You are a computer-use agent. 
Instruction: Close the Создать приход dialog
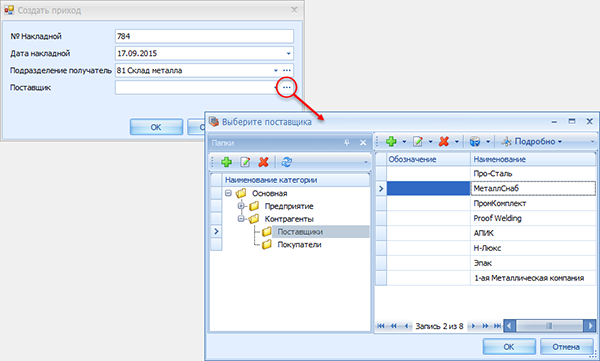294,10
